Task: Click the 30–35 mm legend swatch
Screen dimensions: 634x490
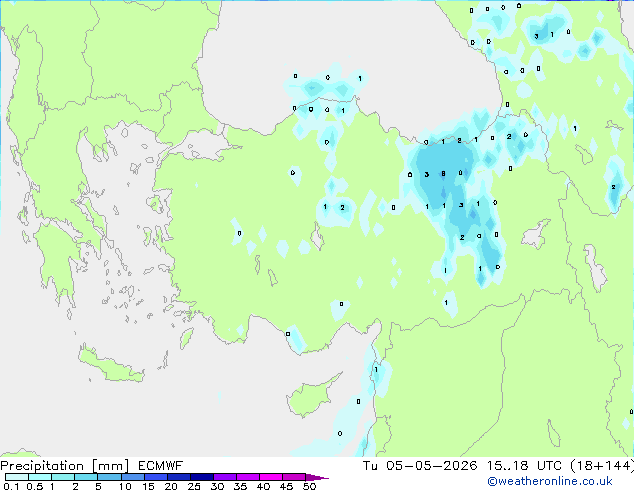Action: [225, 477]
